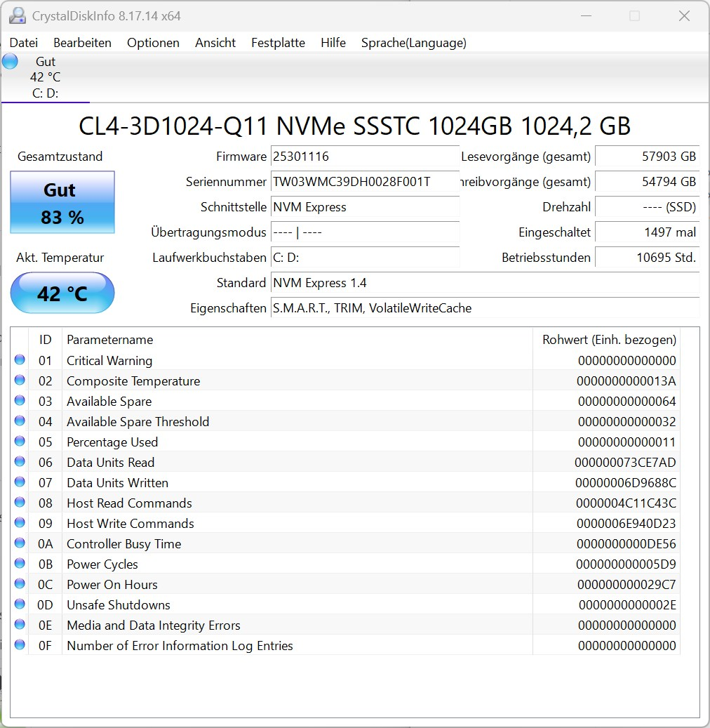
Task: Select the Data Units Written parameter name
Action: coord(117,483)
